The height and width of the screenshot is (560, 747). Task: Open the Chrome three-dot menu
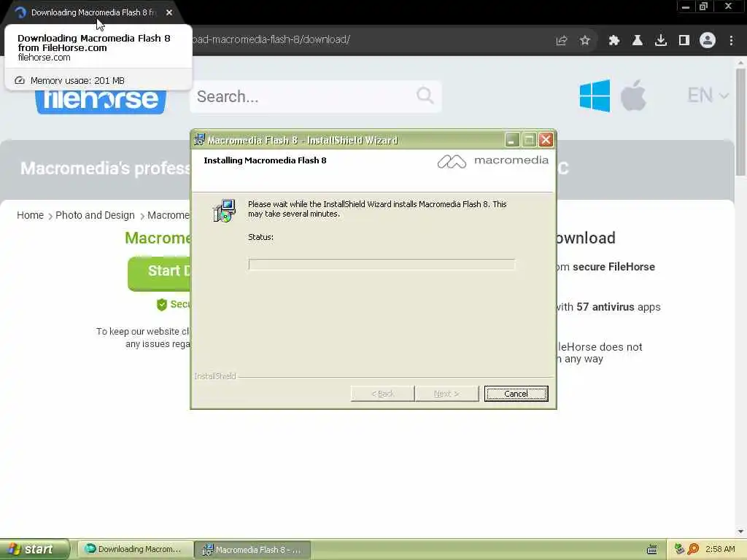pos(731,41)
